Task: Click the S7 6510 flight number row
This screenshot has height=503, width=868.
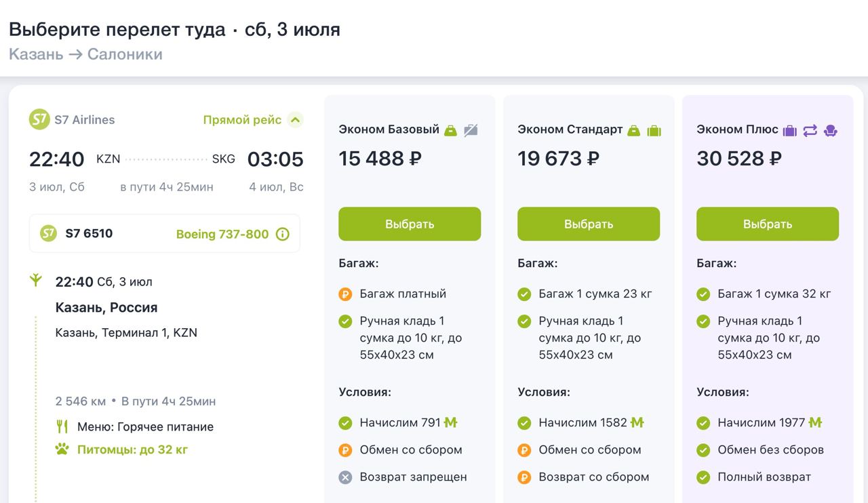Action: pyautogui.click(x=89, y=234)
